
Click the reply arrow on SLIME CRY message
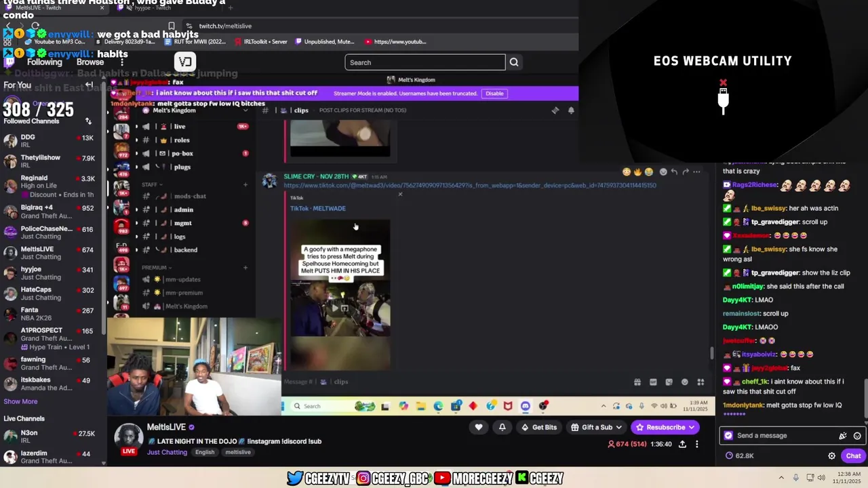[x=674, y=171]
